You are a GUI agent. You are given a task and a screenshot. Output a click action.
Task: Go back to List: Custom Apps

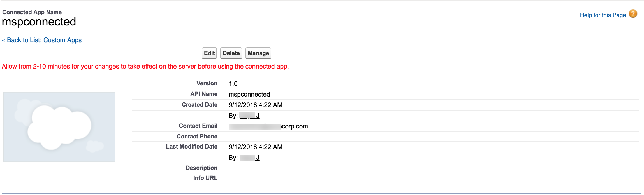[44, 40]
